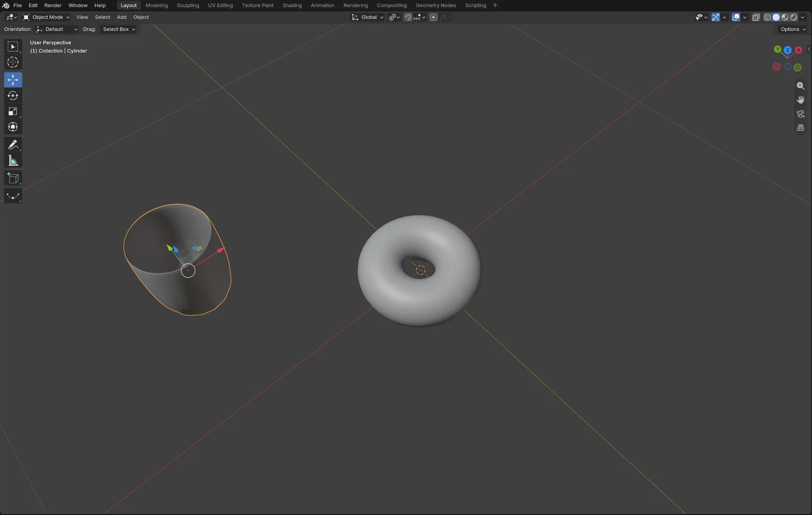The image size is (812, 515).
Task: Switch to solid viewport shading
Action: point(776,17)
